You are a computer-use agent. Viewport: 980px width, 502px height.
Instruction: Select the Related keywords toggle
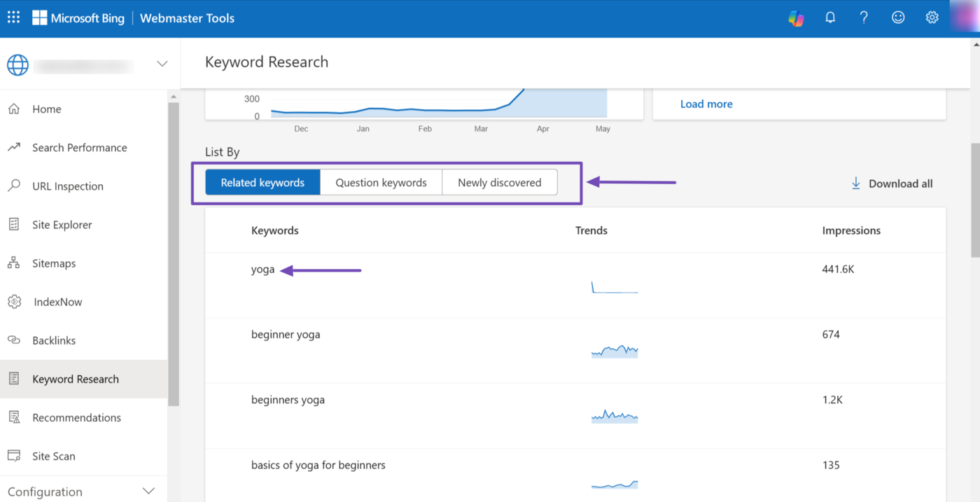click(262, 183)
